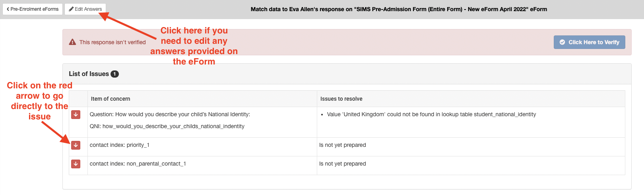The image size is (644, 195).
Task: Select 'Item of concern' column header
Action: point(111,99)
